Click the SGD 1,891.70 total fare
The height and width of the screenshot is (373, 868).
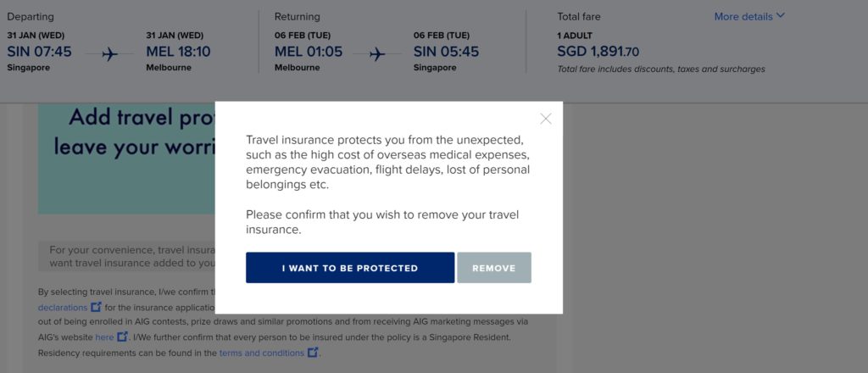pos(598,52)
